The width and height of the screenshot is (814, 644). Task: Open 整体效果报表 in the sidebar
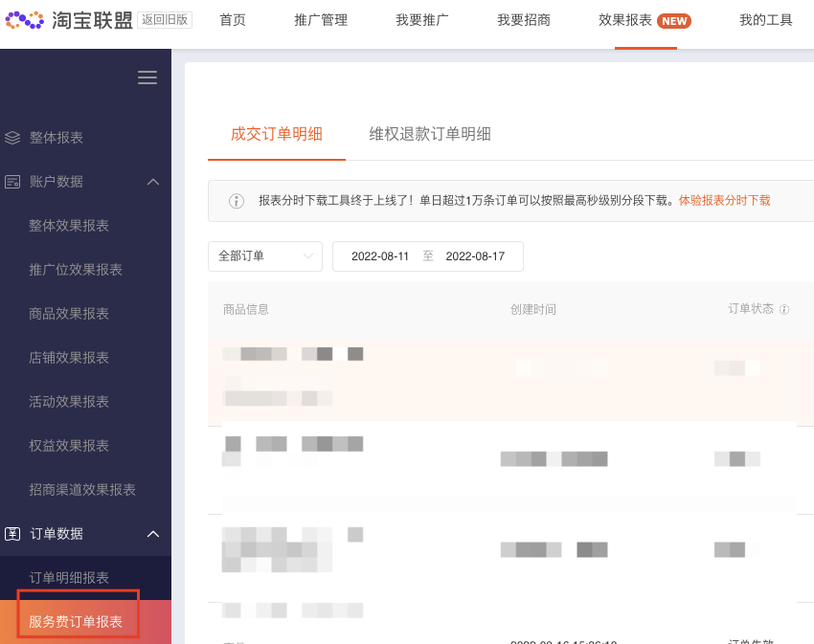pyautogui.click(x=69, y=226)
